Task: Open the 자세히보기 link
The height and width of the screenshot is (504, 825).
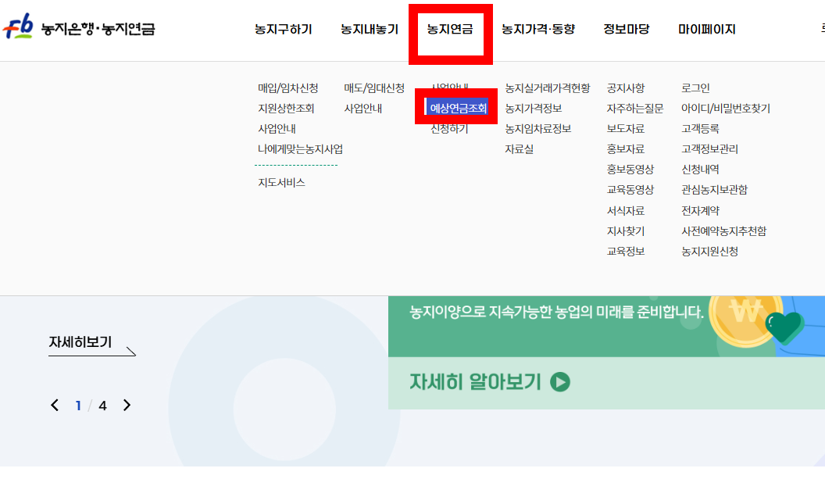Action: 80,342
